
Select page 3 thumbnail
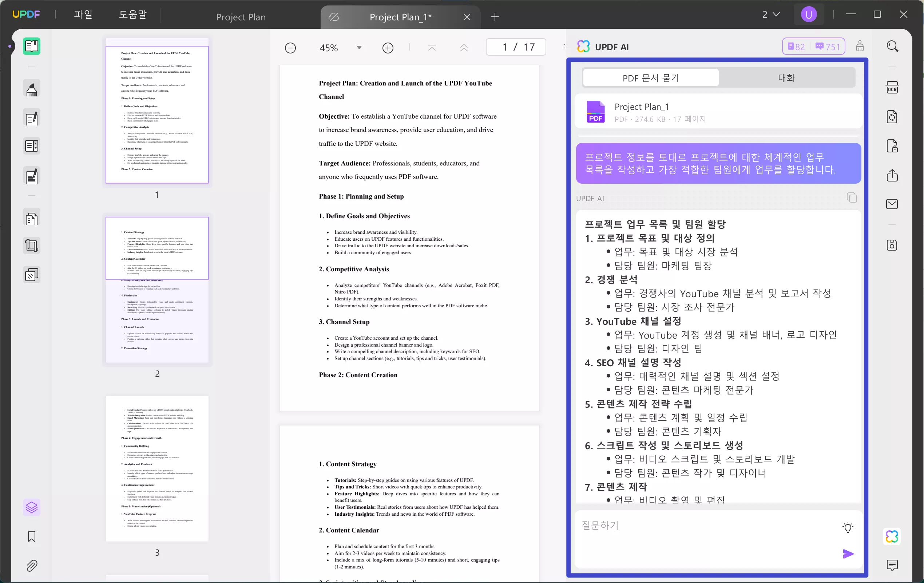pos(157,468)
